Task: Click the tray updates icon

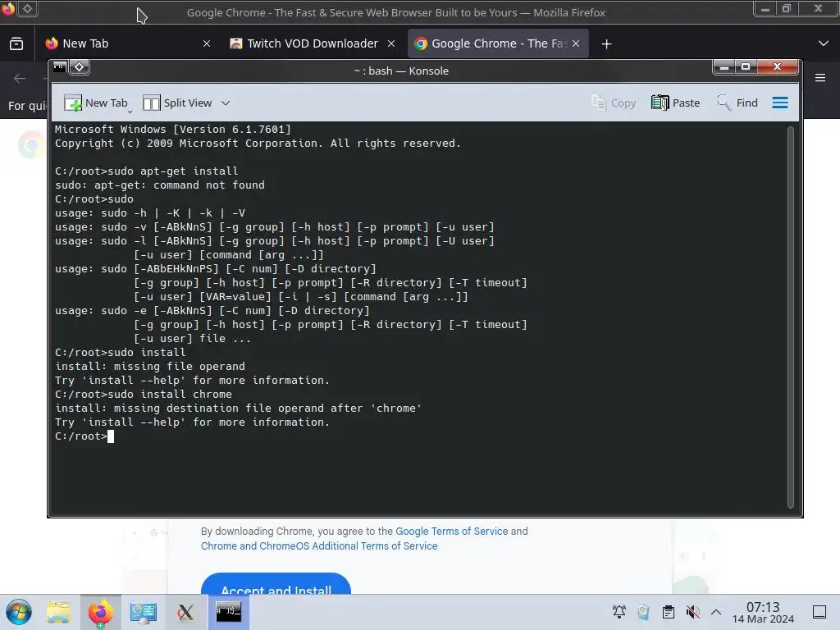Action: (643, 612)
